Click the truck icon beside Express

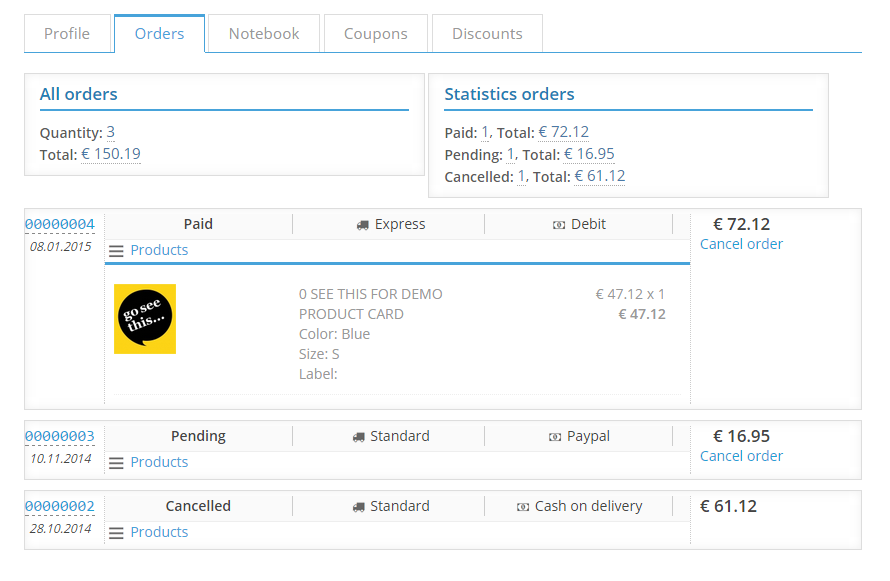tap(362, 225)
